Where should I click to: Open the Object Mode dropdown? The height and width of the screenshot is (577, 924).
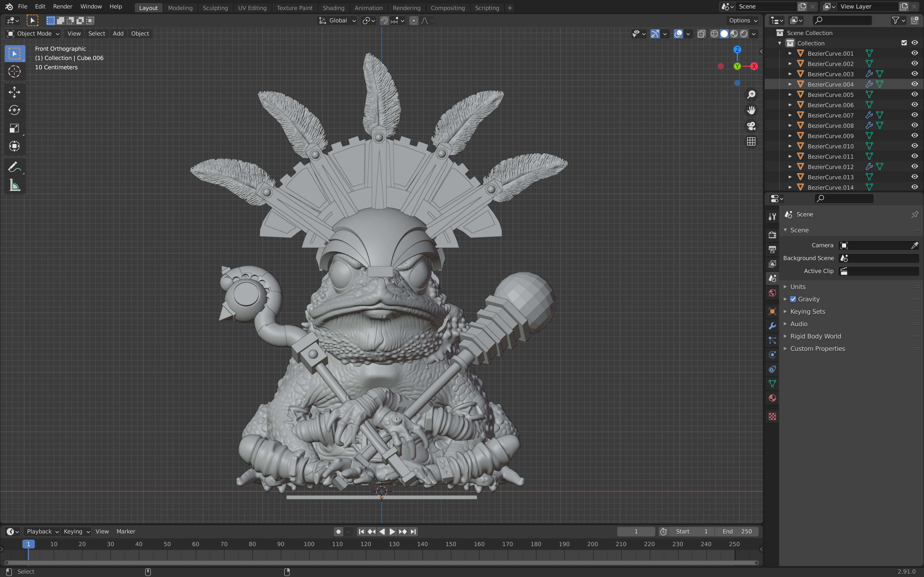pyautogui.click(x=34, y=33)
